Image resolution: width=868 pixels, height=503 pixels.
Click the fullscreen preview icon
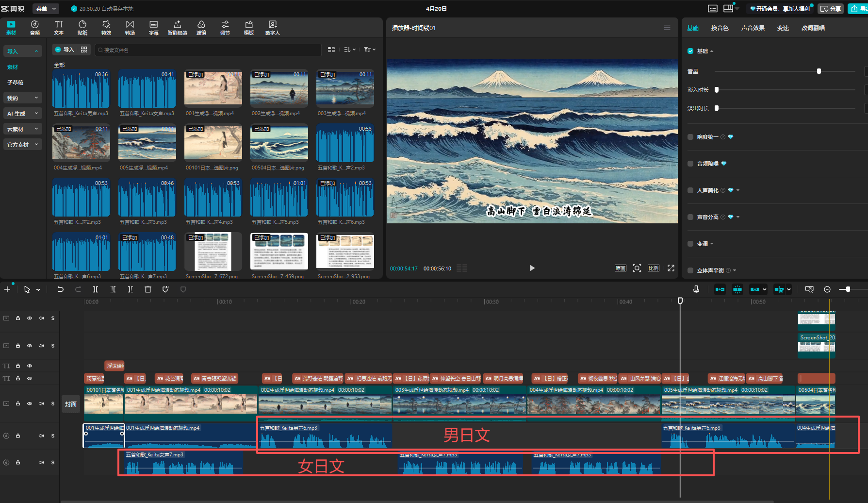(x=671, y=268)
